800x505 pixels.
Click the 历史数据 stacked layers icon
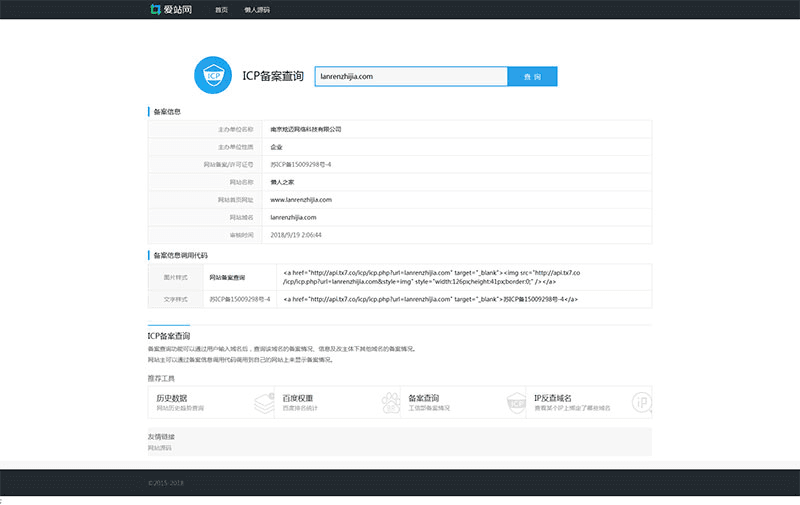[x=263, y=402]
